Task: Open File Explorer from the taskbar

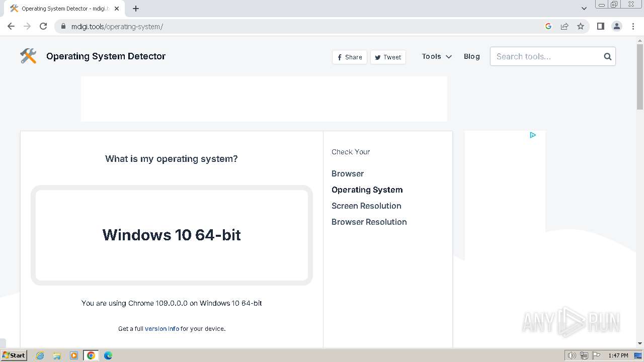Action: coord(57,355)
